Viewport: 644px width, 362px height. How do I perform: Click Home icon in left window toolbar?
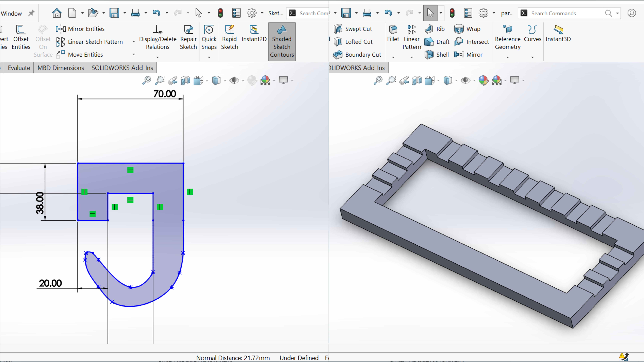pos(57,13)
